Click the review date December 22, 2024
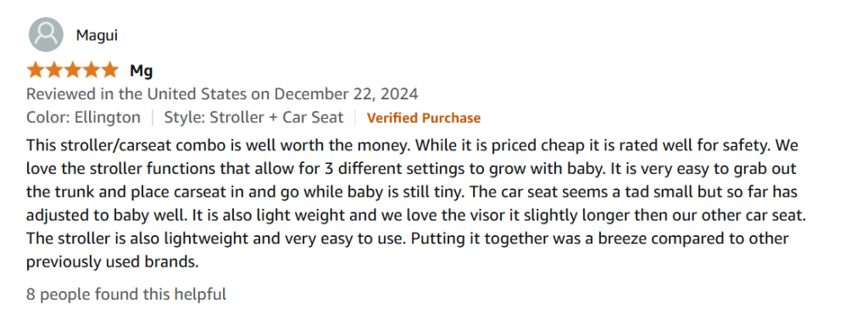This screenshot has height=309, width=868. 346,93
